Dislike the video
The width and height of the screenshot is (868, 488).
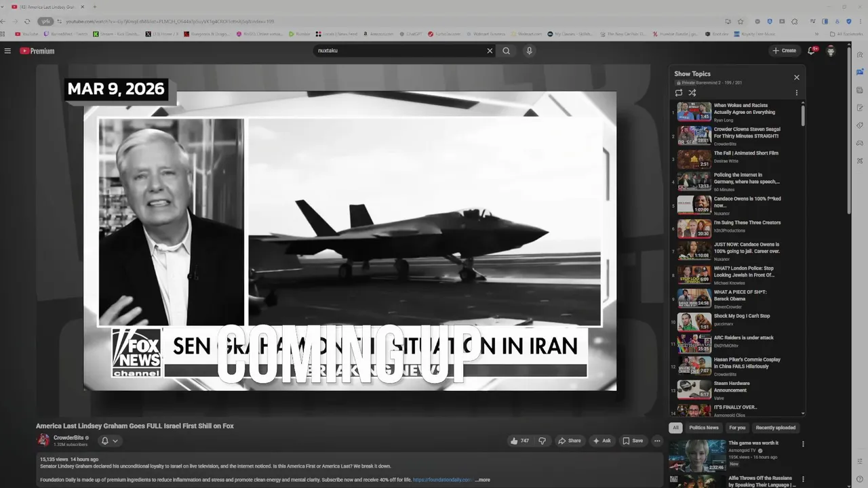[542, 441]
